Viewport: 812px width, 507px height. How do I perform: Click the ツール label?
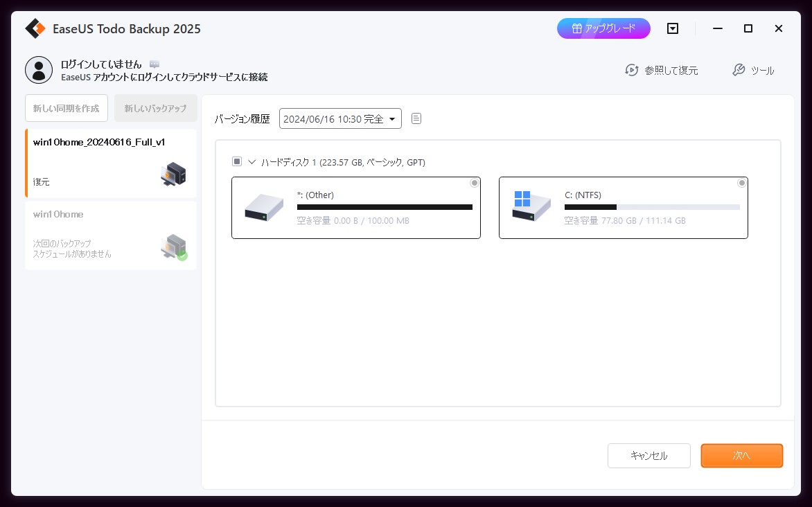click(x=762, y=71)
